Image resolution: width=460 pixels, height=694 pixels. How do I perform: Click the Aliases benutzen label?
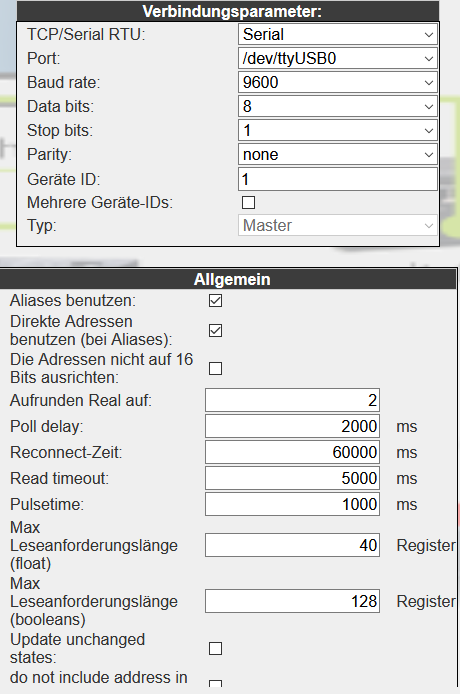click(x=73, y=301)
